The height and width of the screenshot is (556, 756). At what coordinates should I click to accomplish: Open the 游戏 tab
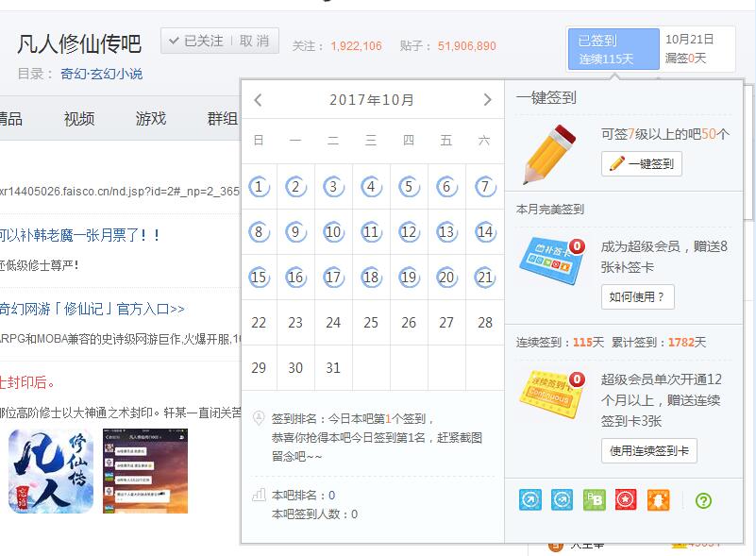coord(150,118)
